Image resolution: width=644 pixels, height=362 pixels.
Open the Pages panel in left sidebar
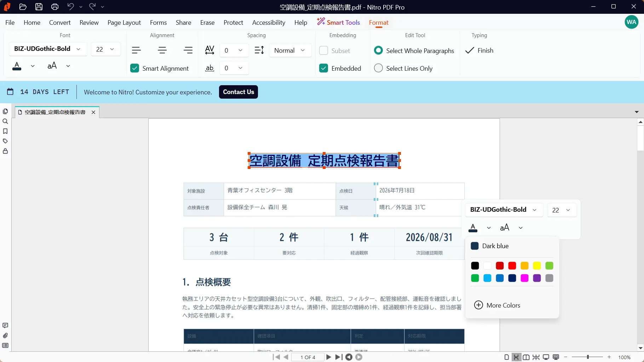click(5, 111)
